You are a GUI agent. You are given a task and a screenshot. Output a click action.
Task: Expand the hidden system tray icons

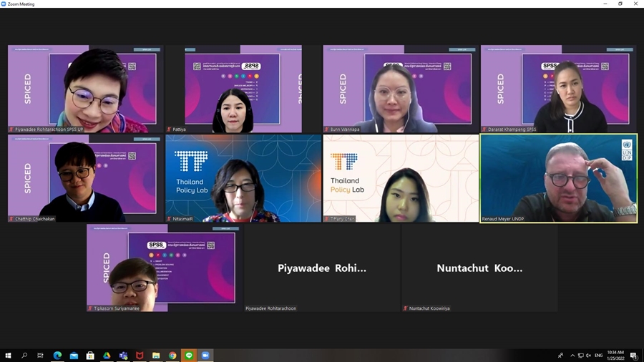pos(572,356)
